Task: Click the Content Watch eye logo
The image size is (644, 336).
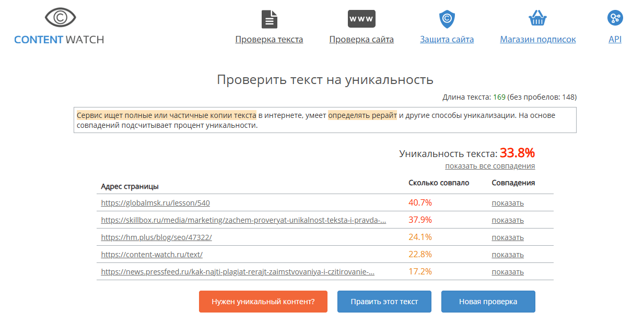Action: tap(60, 18)
